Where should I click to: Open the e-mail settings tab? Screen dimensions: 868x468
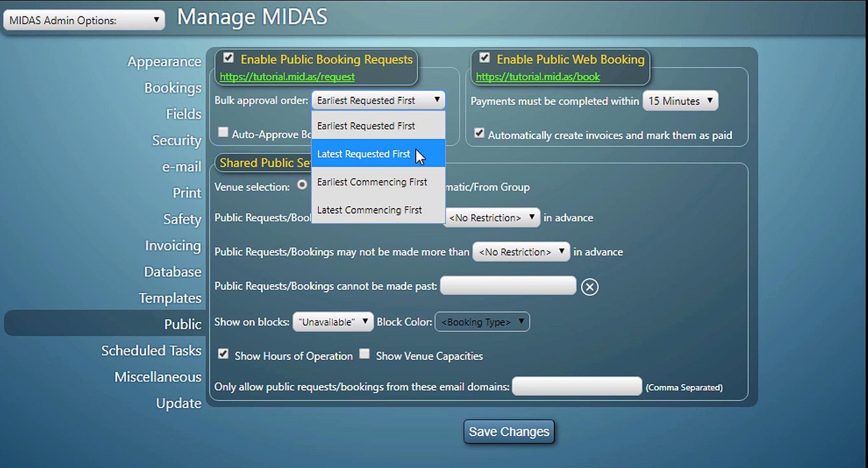pyautogui.click(x=182, y=166)
